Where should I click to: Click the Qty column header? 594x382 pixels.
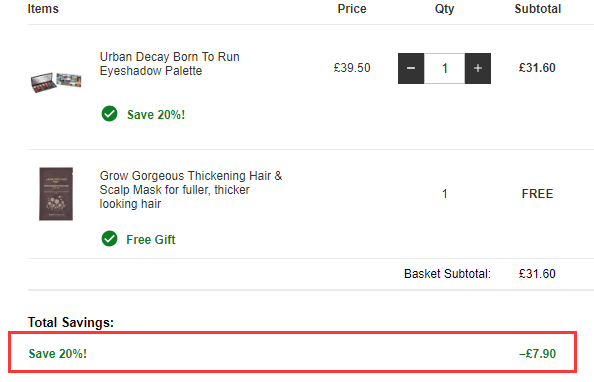[x=444, y=9]
